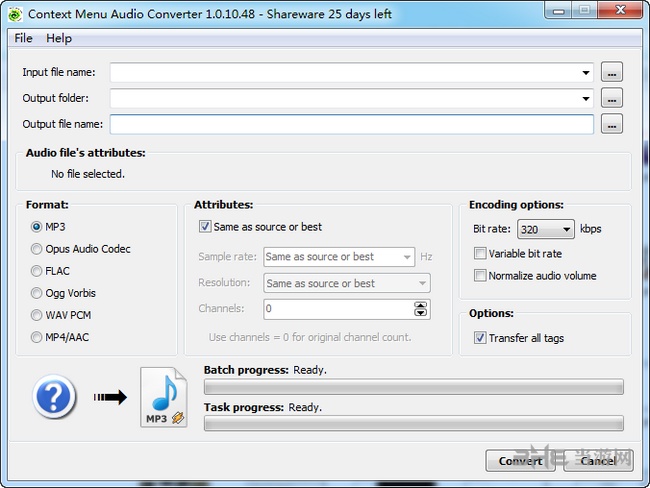The height and width of the screenshot is (488, 650).
Task: Click the blue question mark help icon
Action: [x=54, y=396]
